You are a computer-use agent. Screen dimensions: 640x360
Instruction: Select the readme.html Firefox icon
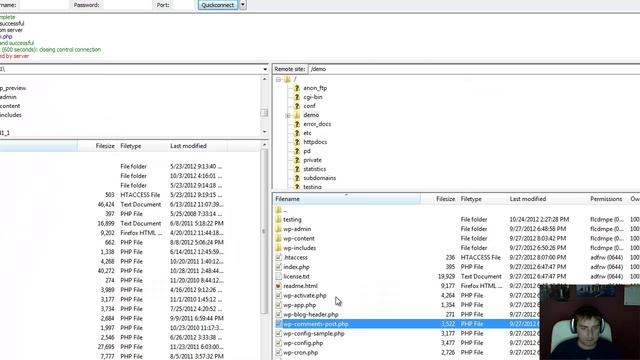pos(278,286)
